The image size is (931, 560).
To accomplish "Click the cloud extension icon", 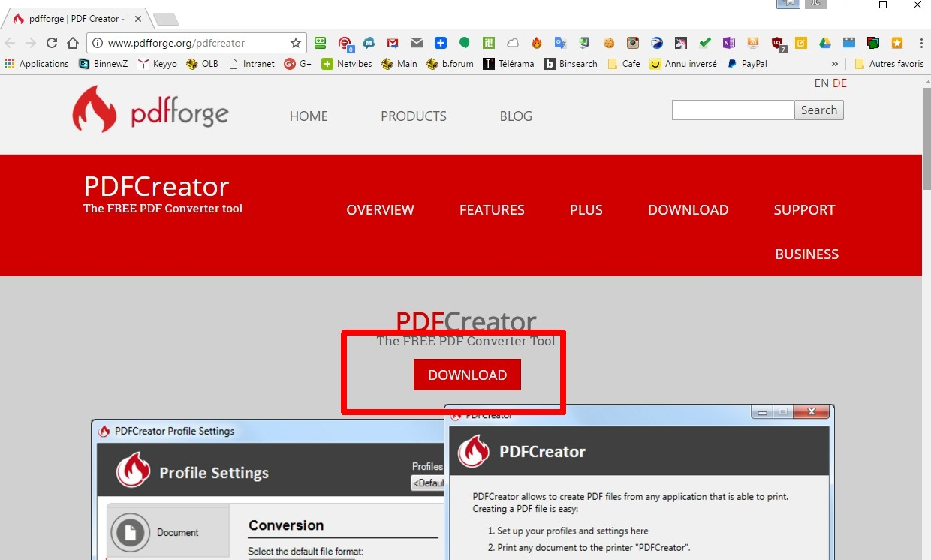I will click(x=513, y=43).
